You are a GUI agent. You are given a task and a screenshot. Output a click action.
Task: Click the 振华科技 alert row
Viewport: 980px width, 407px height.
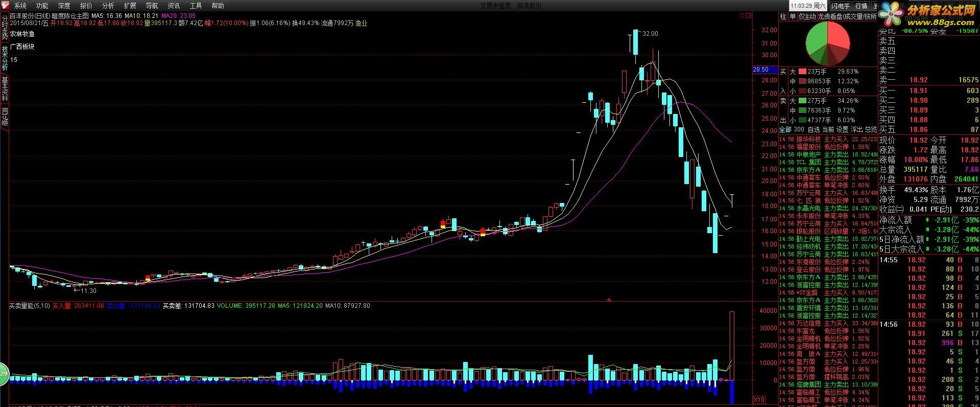click(828, 139)
